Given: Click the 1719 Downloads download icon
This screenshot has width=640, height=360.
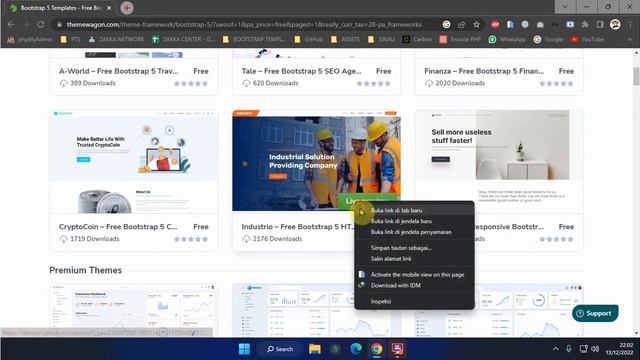Looking at the screenshot, I should click(63, 239).
